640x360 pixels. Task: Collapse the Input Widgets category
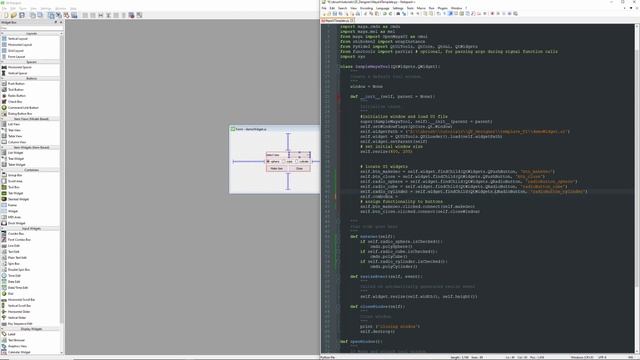click(31, 228)
